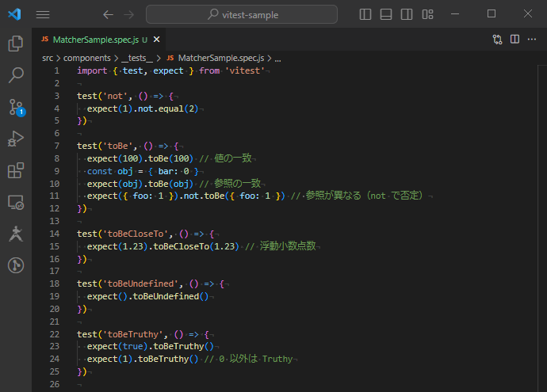Viewport: 547px width, 392px height.
Task: Open Remote Explorer view
Action: (x=16, y=202)
